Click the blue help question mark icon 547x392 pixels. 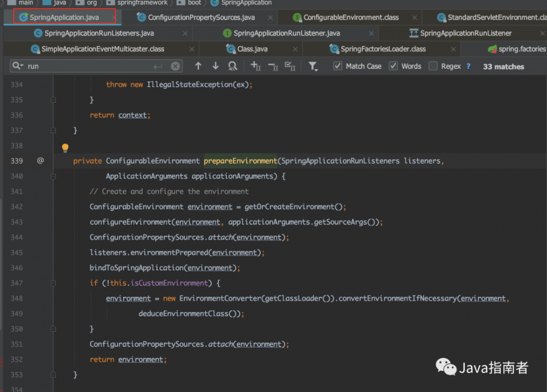coord(469,66)
